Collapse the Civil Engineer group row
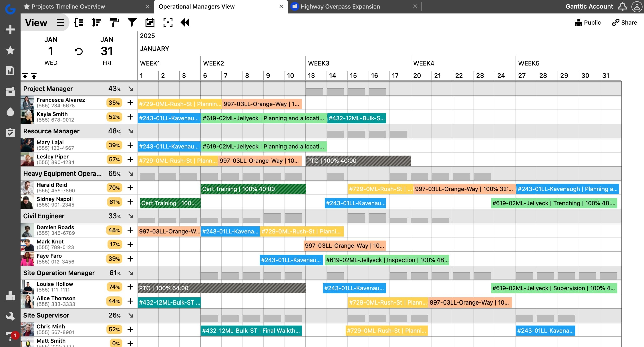 click(x=130, y=216)
